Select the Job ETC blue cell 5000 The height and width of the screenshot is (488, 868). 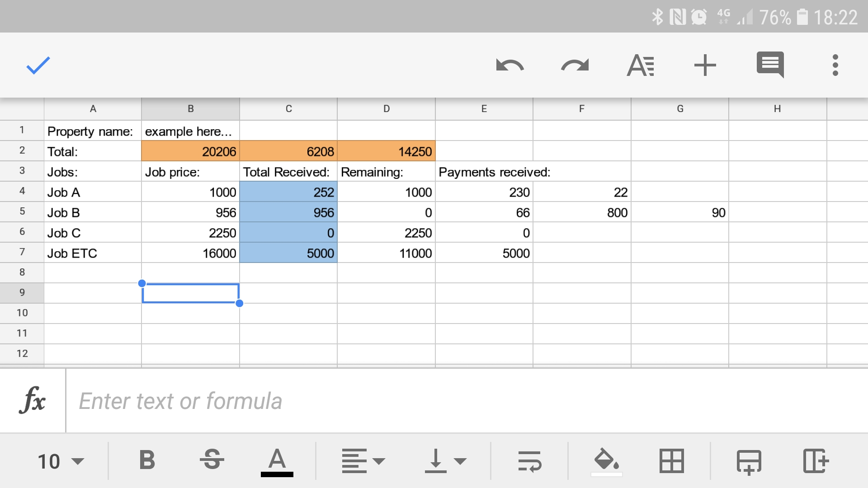click(288, 253)
